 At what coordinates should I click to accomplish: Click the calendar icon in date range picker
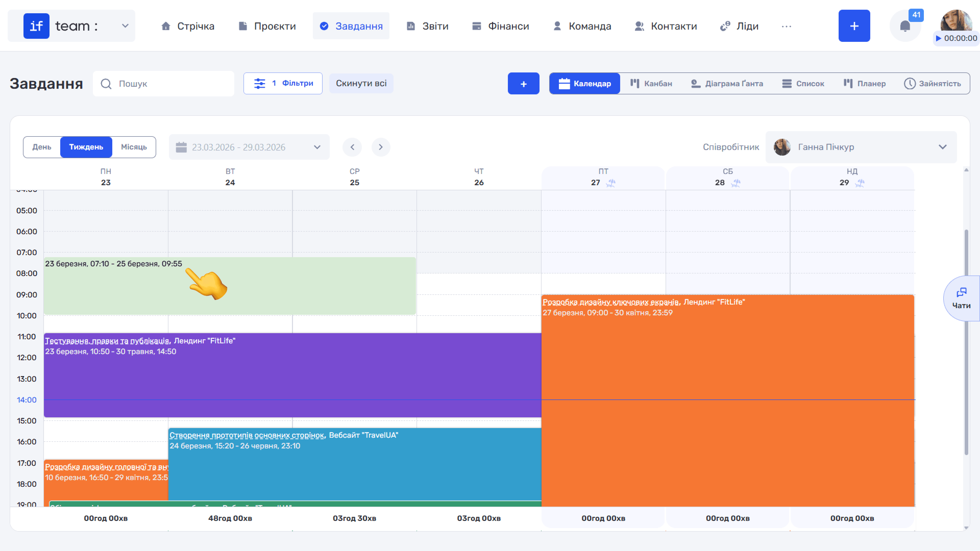181,147
